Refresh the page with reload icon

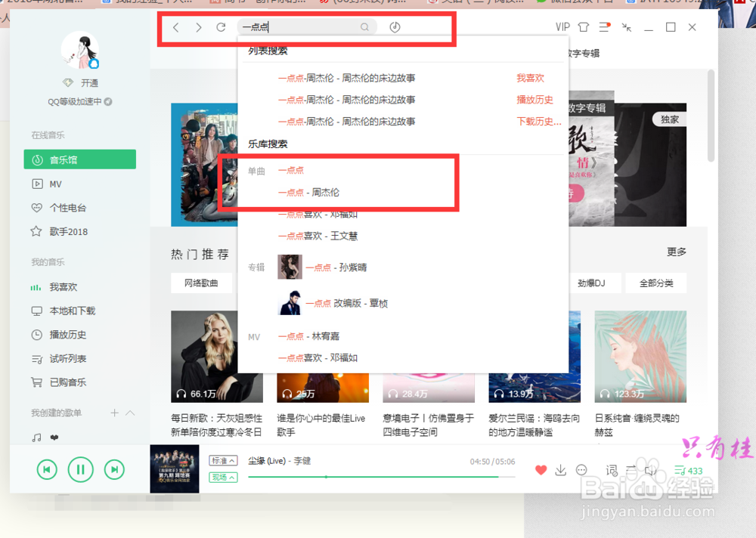221,27
